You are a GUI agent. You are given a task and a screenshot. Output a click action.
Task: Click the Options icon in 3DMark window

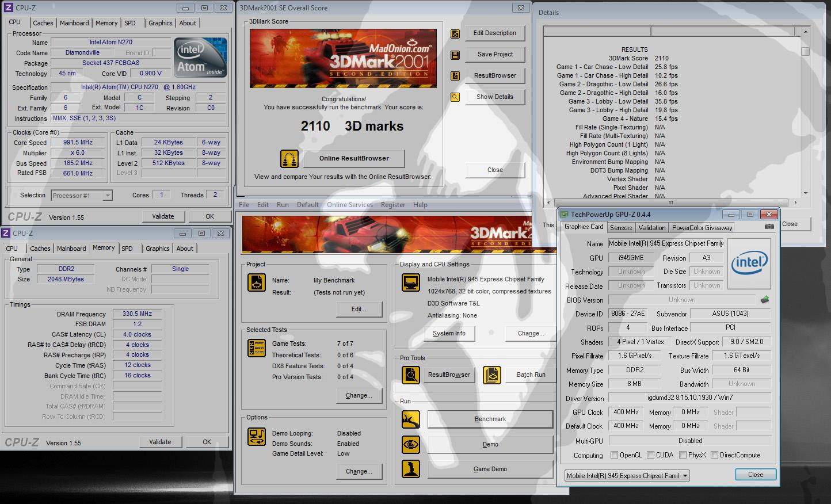click(x=257, y=437)
